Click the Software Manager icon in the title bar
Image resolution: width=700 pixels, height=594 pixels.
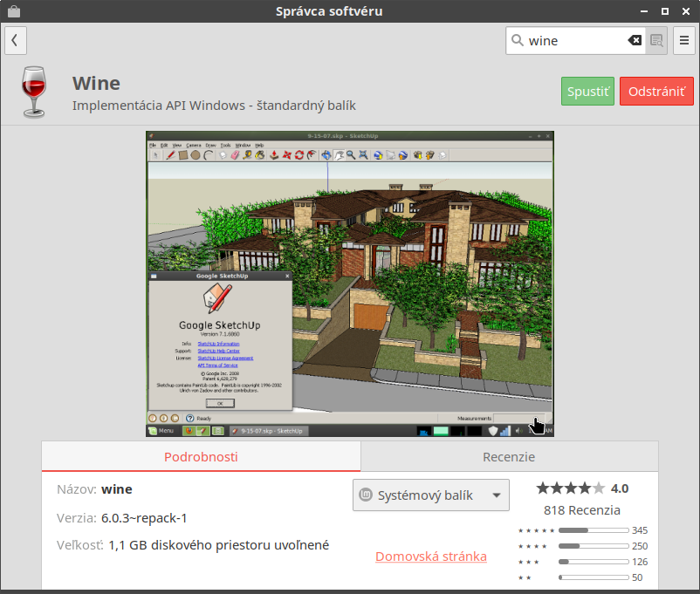(x=13, y=11)
